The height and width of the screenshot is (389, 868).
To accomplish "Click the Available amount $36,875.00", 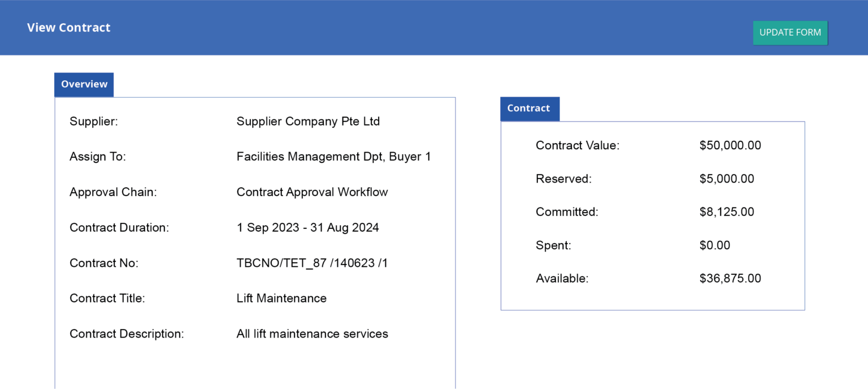I will pos(730,278).
